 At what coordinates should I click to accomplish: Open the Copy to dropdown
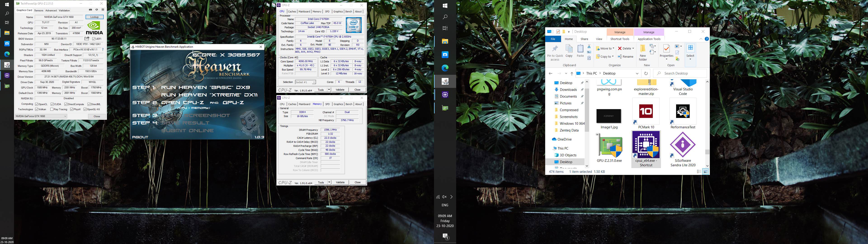click(x=605, y=57)
